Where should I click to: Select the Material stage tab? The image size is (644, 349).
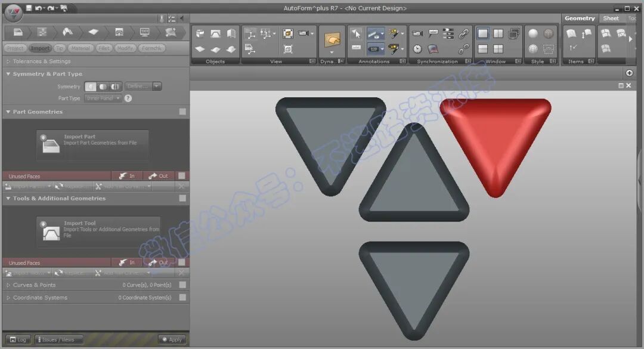tap(80, 48)
